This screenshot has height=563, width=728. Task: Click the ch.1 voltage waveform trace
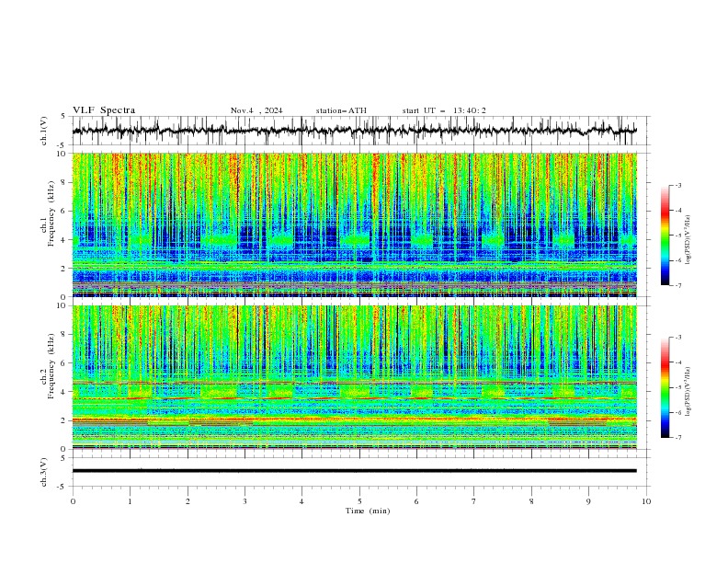[354, 130]
